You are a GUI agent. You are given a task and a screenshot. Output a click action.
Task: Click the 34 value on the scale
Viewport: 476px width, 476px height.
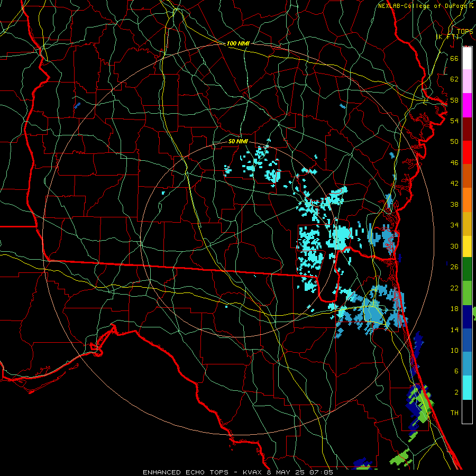[454, 225]
